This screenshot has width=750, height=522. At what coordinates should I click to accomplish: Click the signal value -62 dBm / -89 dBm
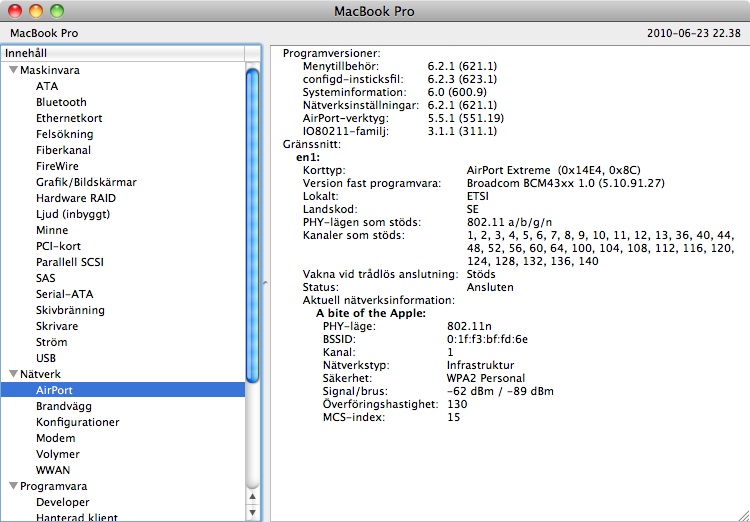(x=500, y=391)
